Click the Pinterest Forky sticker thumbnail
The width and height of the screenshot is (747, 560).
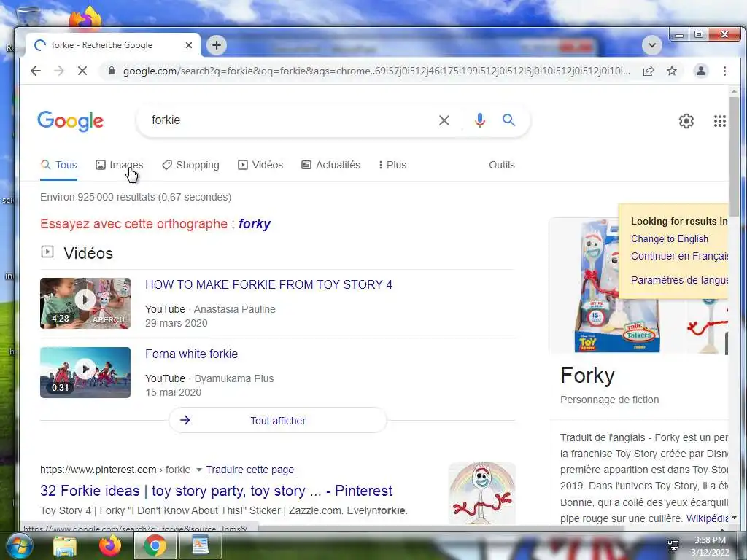(482, 494)
